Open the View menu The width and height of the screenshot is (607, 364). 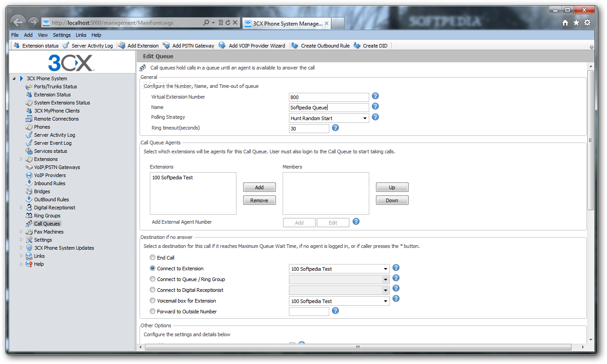[43, 35]
